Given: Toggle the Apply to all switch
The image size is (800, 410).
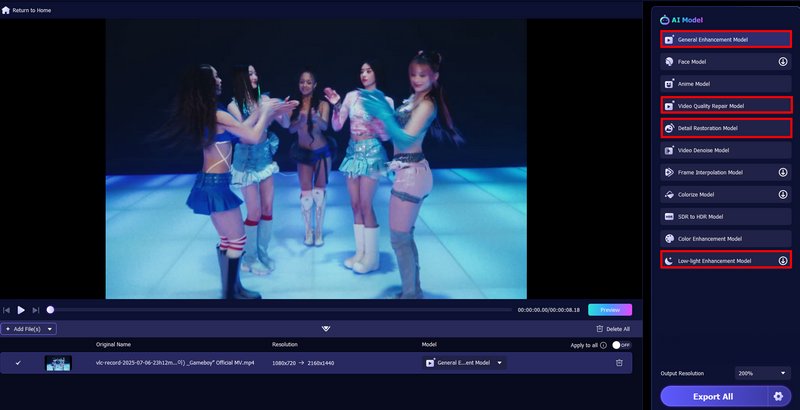Looking at the screenshot, I should point(622,345).
